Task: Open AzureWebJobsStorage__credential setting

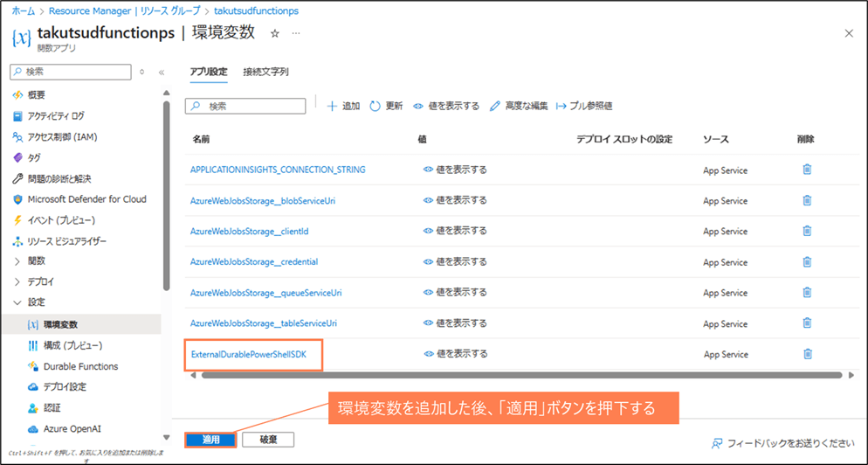Action: coord(254,261)
